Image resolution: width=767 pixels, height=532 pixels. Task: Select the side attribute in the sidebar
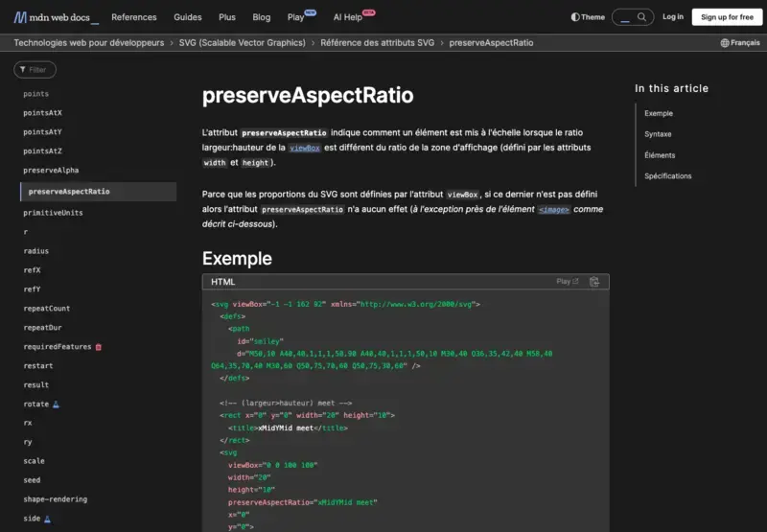32,519
